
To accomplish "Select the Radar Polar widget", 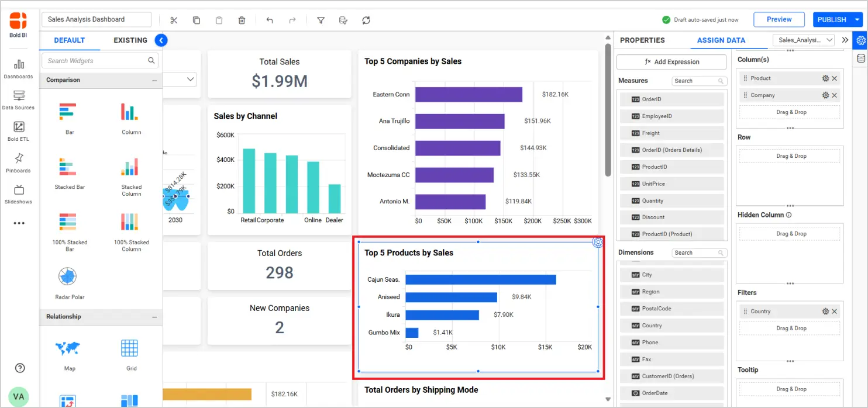I will tap(69, 283).
